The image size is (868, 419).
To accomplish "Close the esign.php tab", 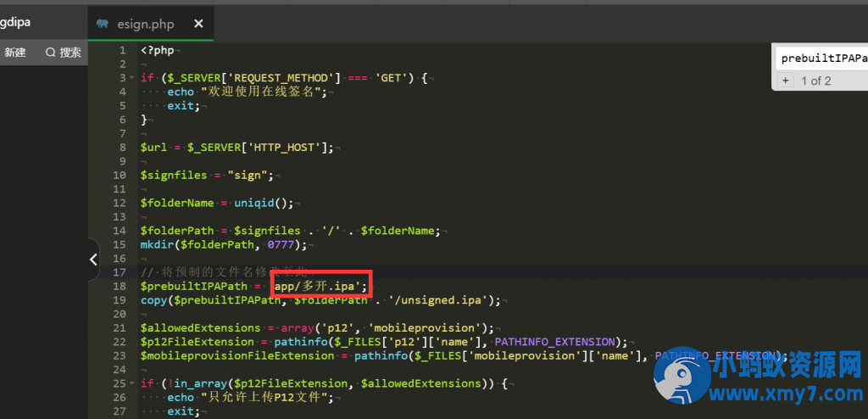I will 198,24.
